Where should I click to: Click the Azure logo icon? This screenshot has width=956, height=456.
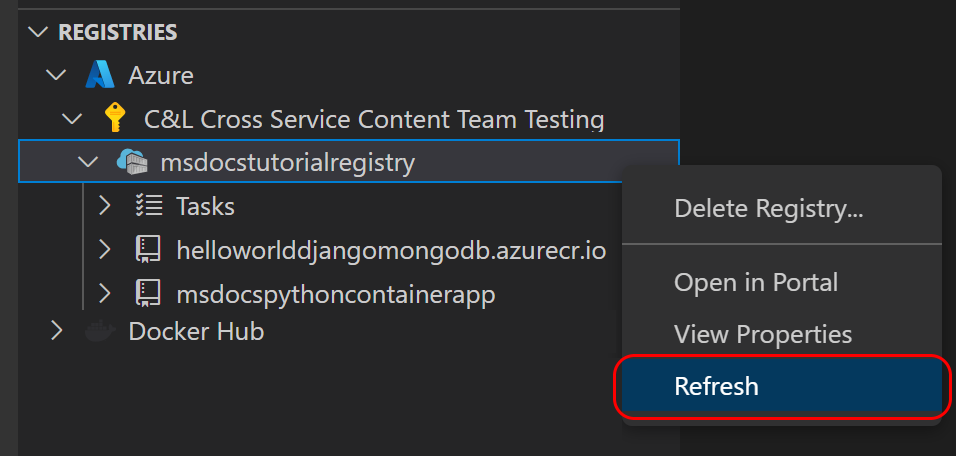pos(101,75)
